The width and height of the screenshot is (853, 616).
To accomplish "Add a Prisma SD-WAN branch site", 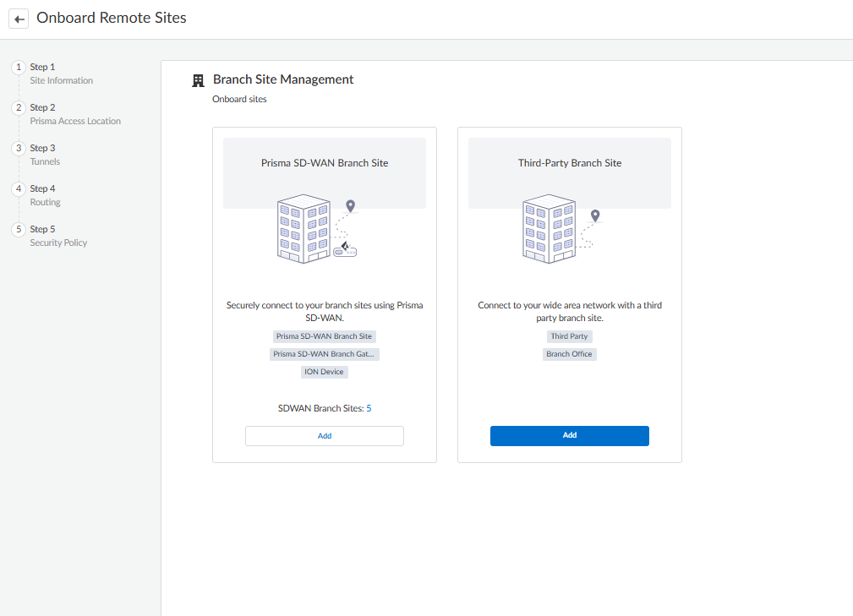I will [x=325, y=436].
